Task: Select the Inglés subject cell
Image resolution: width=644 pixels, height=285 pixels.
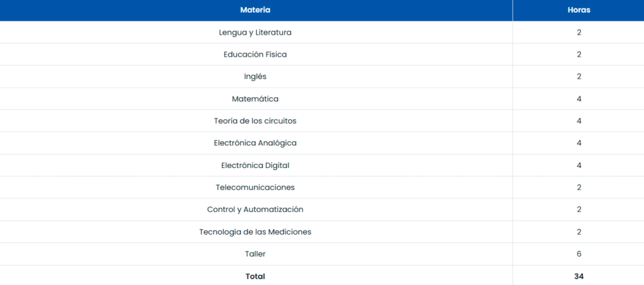Action: [x=255, y=76]
